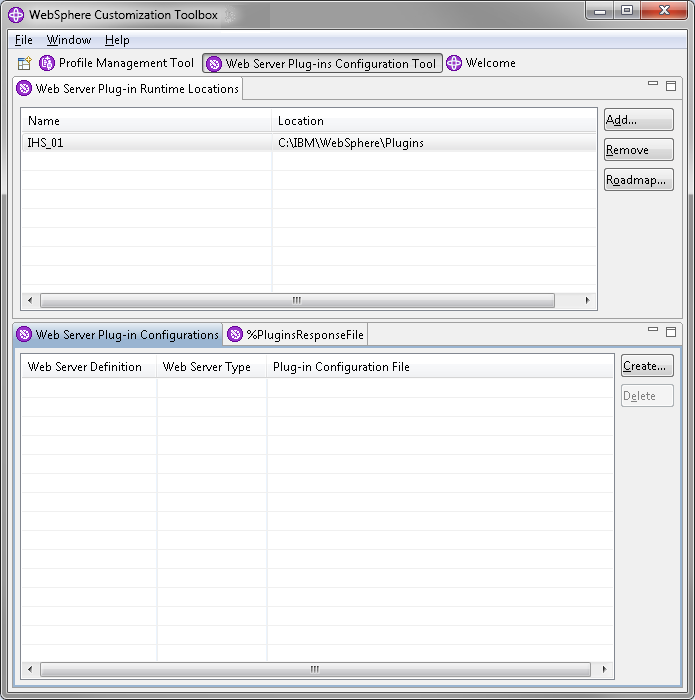Minimize the Runtime Locations panel
The width and height of the screenshot is (695, 700).
click(x=653, y=83)
